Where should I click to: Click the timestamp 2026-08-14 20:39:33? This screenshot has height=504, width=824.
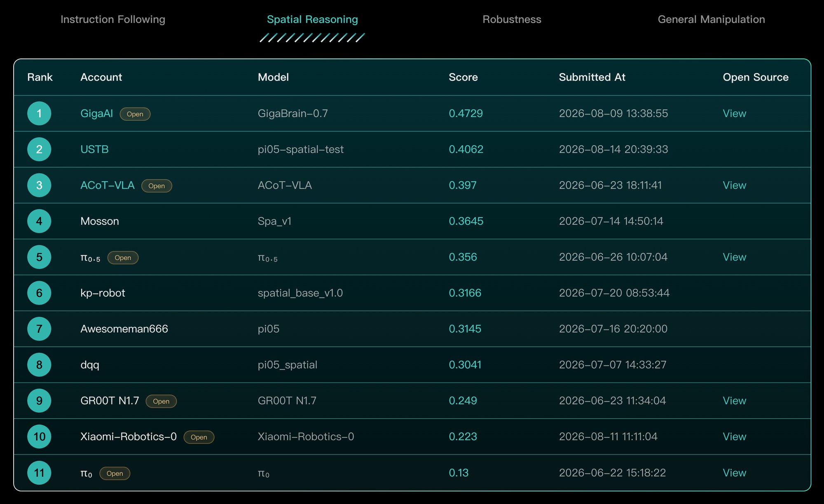tap(613, 149)
